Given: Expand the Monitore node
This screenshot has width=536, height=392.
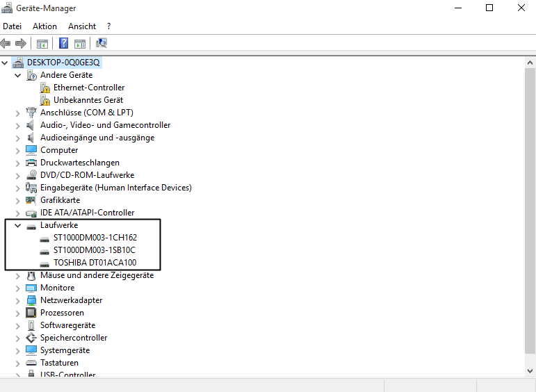Looking at the screenshot, I should (18, 288).
